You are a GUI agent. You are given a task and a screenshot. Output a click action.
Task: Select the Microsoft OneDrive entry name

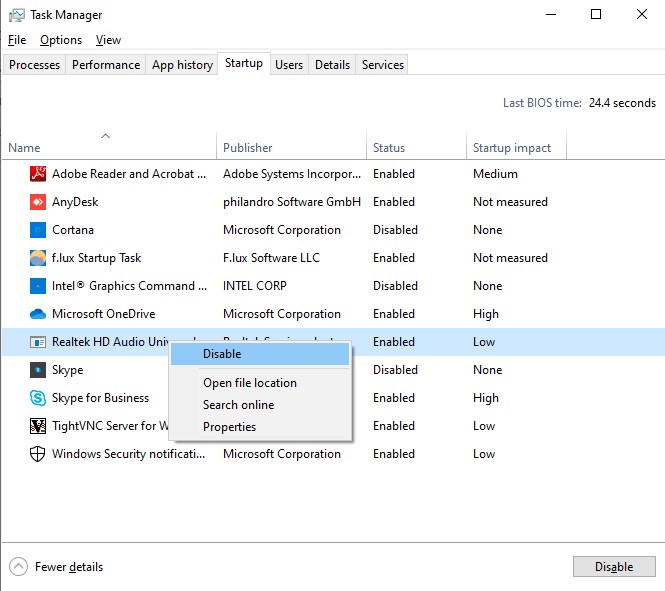(x=103, y=314)
